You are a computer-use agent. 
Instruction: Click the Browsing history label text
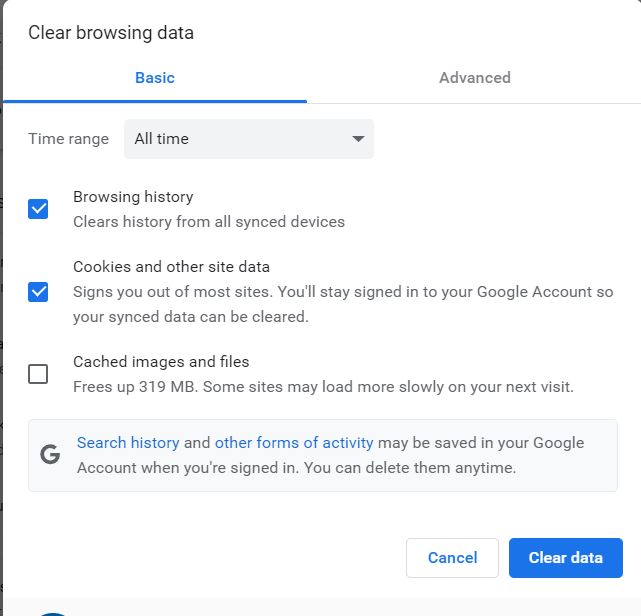tap(133, 197)
